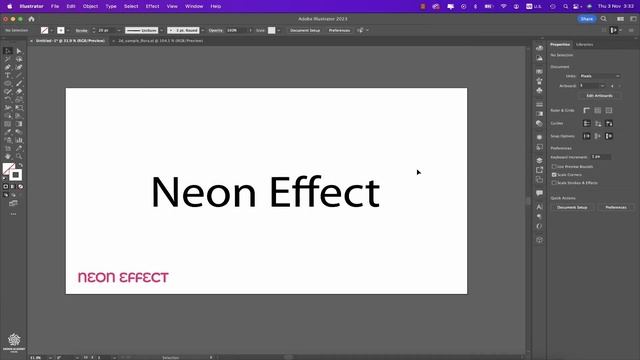The image size is (640, 360).
Task: Click Document Setup in Quick Actions
Action: coord(572,207)
